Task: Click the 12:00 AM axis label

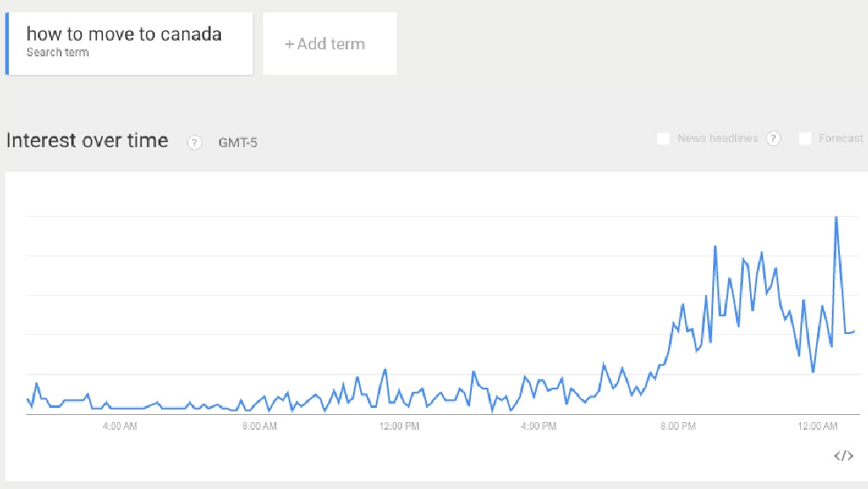Action: pyautogui.click(x=818, y=426)
